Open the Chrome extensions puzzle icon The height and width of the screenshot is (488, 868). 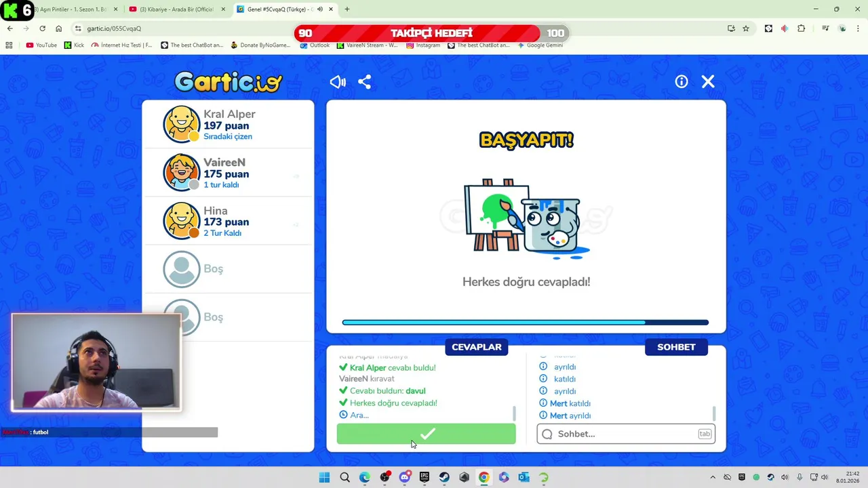[x=801, y=28]
